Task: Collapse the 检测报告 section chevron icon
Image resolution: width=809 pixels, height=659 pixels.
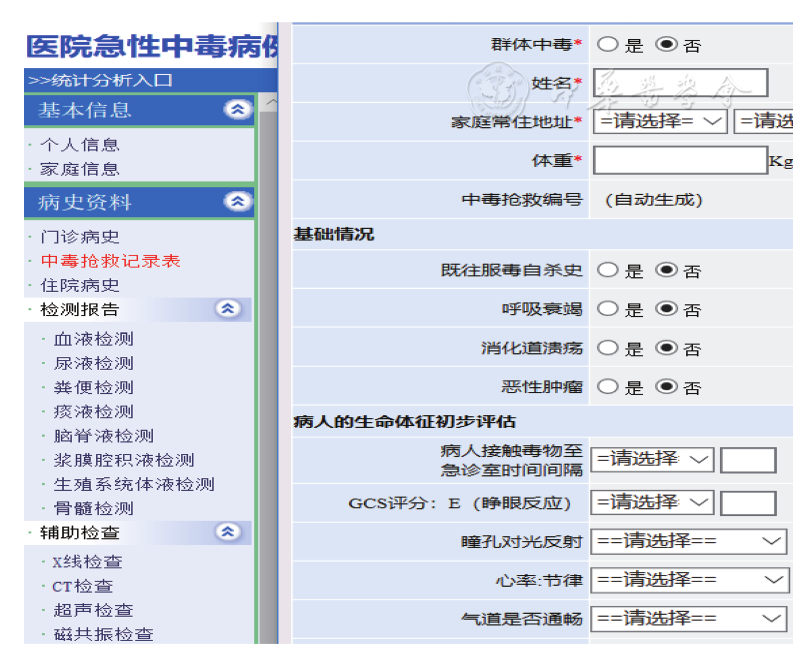Action: (228, 309)
